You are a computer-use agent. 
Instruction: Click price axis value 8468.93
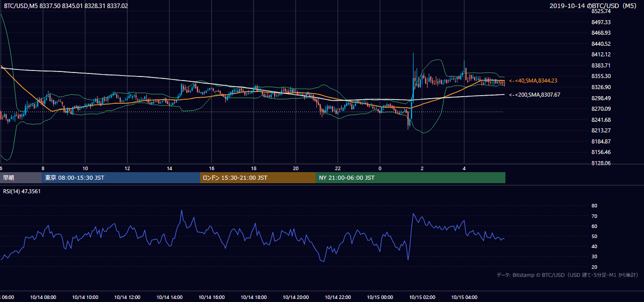click(x=601, y=33)
